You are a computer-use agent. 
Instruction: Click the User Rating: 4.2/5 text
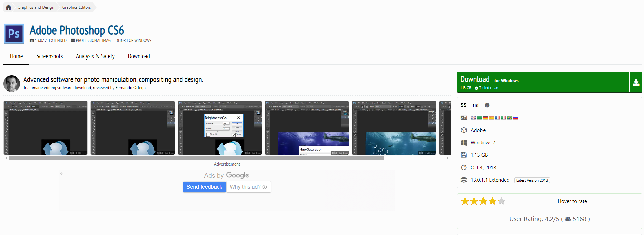[534, 219]
